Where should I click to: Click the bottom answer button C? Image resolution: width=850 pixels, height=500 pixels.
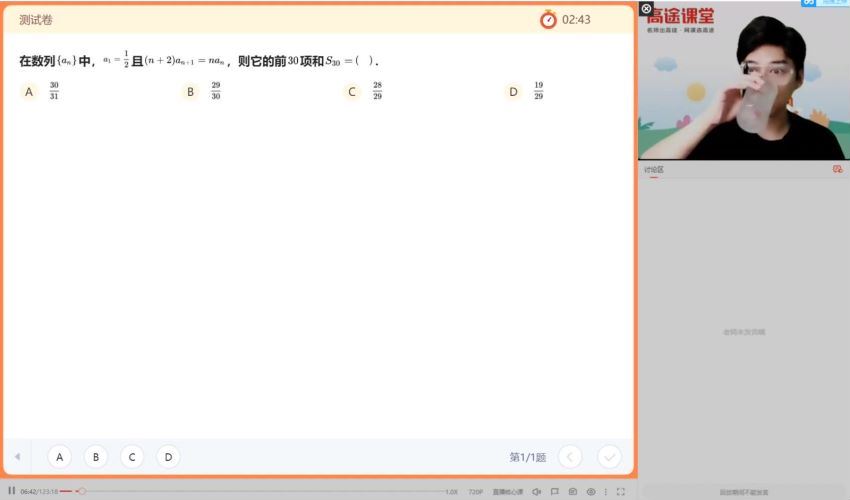[x=132, y=457]
